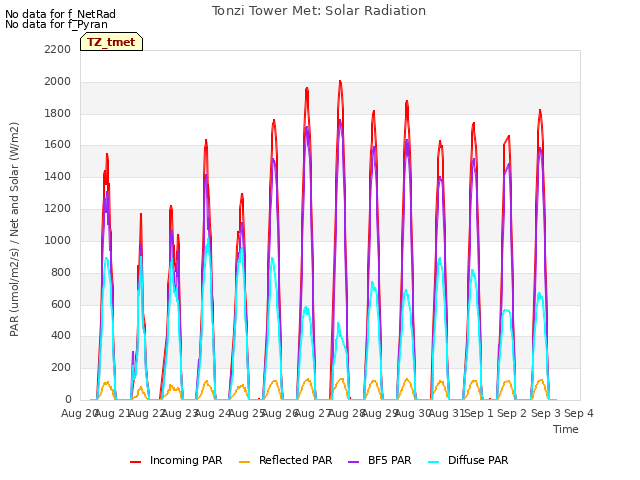
Task: Click the Aug 23 x-axis tick label
Action: [x=178, y=413]
